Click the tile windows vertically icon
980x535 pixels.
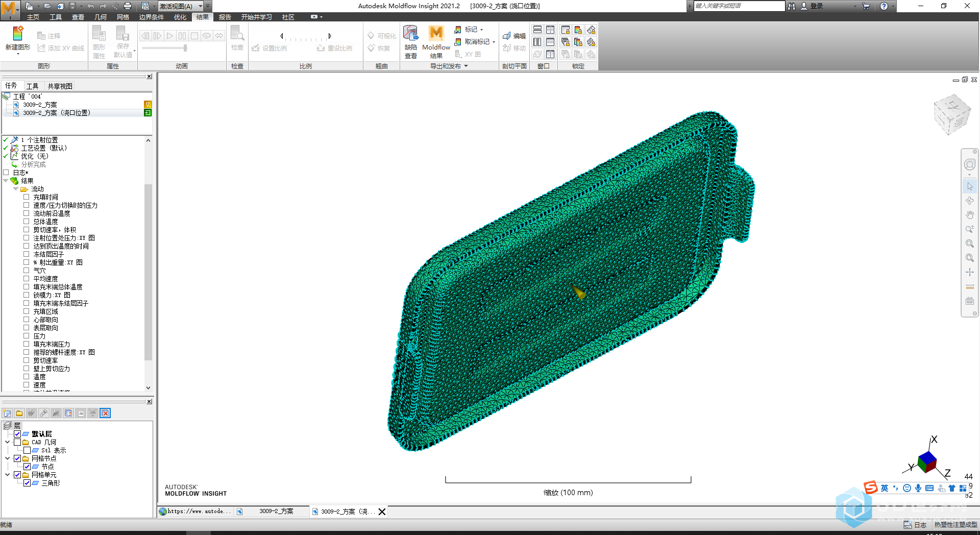(537, 42)
